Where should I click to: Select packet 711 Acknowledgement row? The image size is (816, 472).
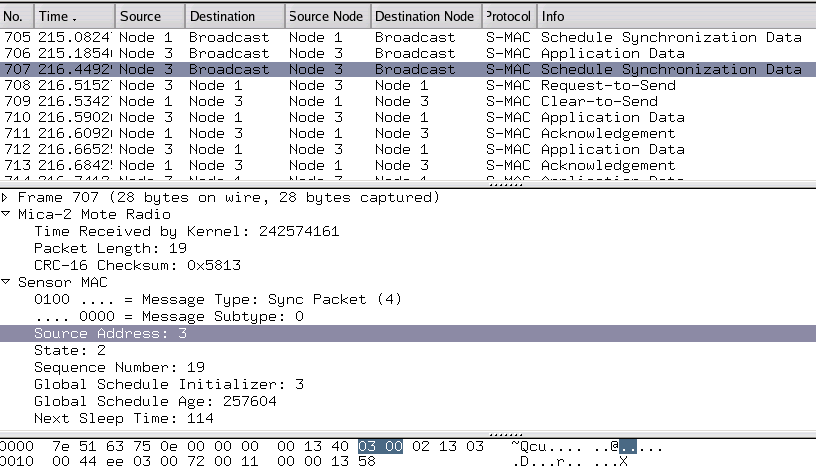click(x=400, y=133)
